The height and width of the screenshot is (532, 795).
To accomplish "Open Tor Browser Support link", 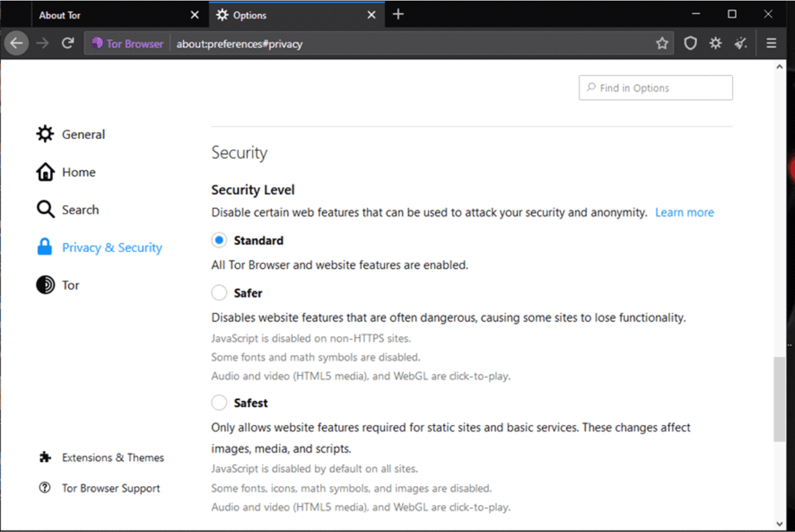I will click(x=100, y=488).
